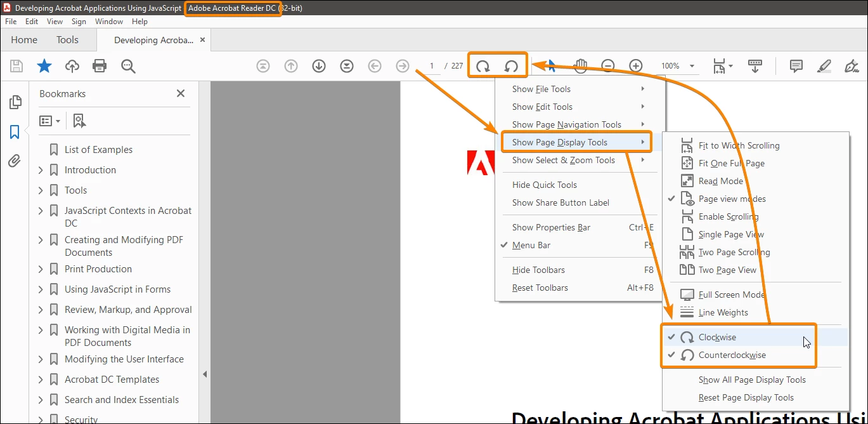The image size is (868, 424).
Task: Open the List of Examples bookmark
Action: [x=98, y=150]
